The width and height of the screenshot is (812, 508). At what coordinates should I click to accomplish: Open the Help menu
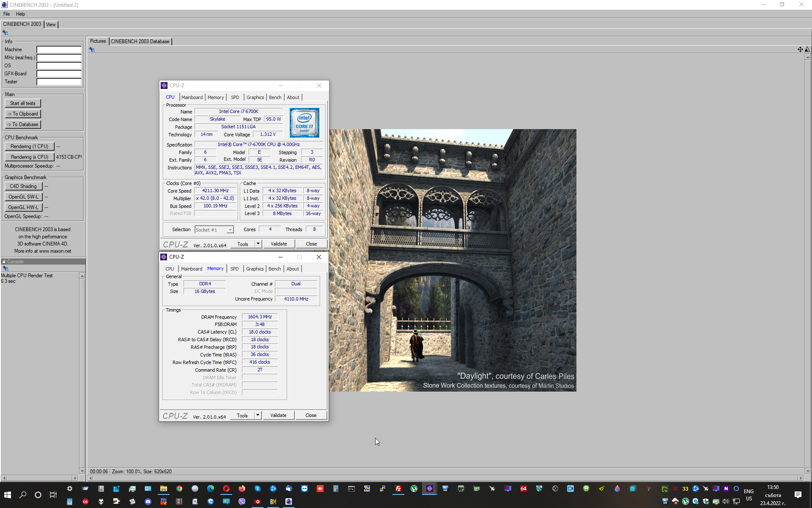click(x=20, y=14)
